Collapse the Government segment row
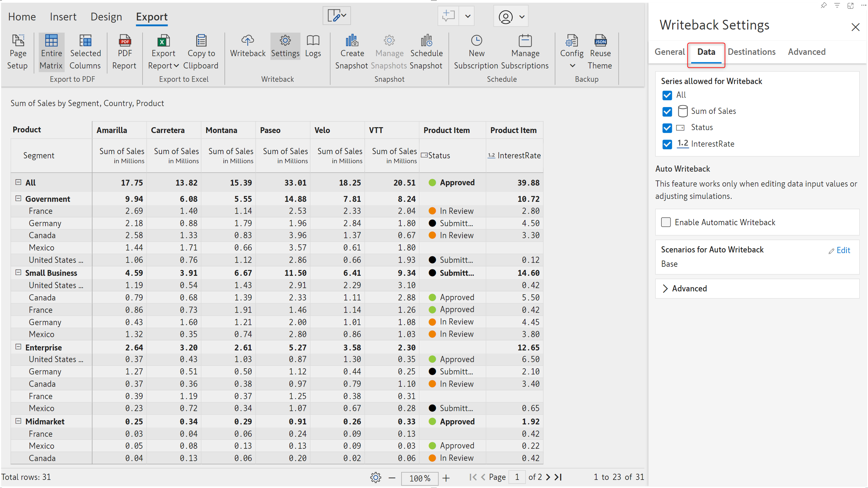Viewport: 868px width, 488px height. point(18,199)
